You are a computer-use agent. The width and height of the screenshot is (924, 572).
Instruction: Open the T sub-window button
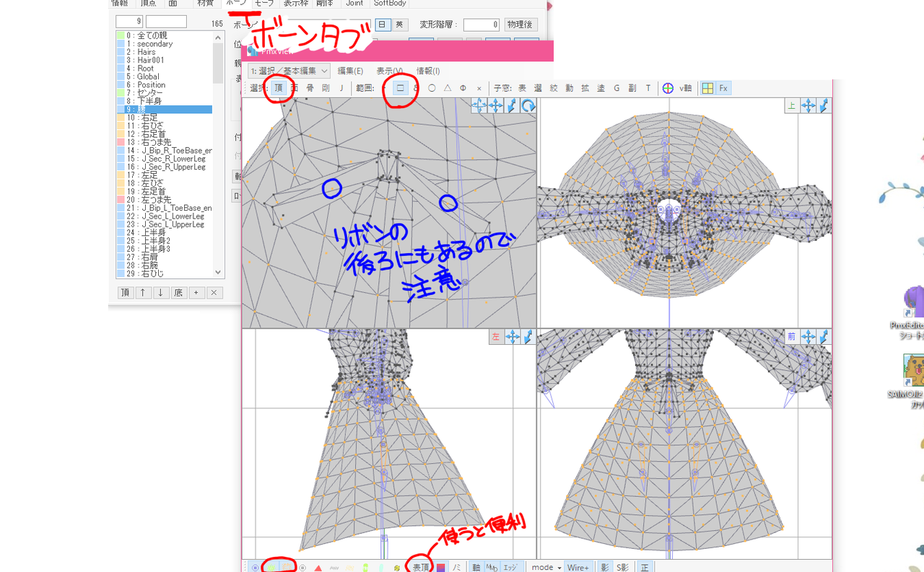tap(648, 88)
